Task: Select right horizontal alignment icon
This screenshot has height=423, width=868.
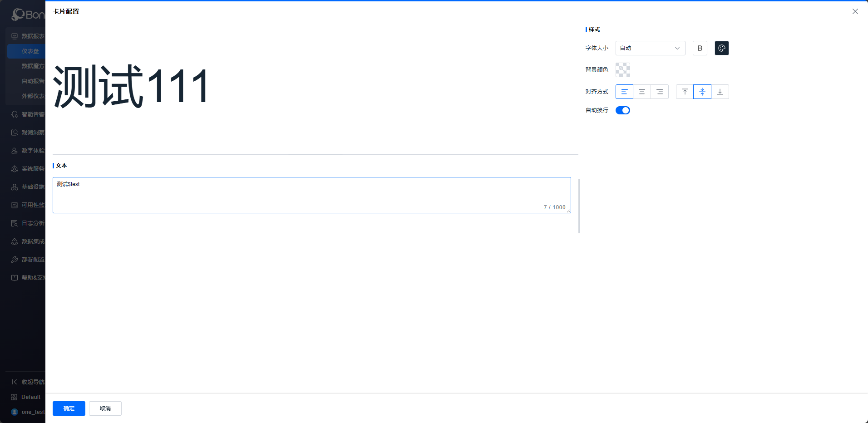Action: pos(660,92)
